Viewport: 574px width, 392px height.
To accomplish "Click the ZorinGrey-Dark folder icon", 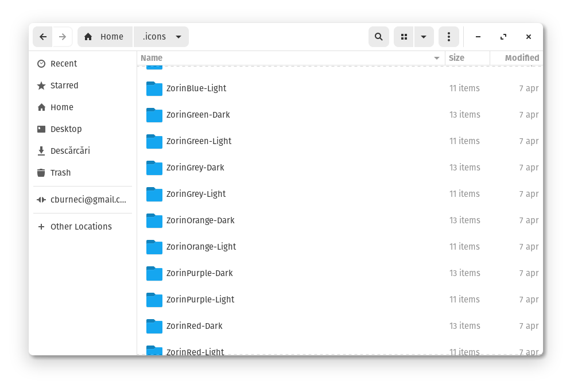I will (x=154, y=168).
